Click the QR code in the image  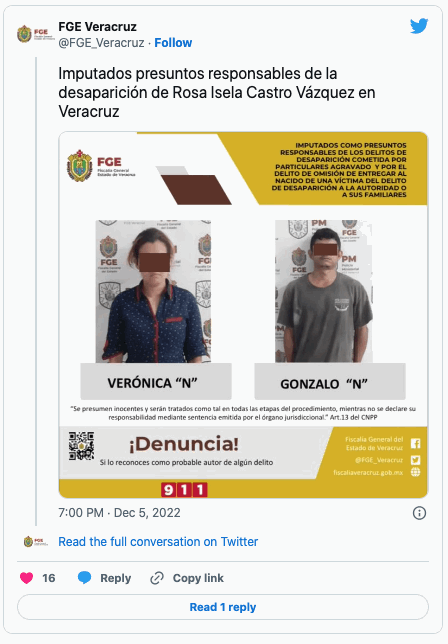(81, 446)
